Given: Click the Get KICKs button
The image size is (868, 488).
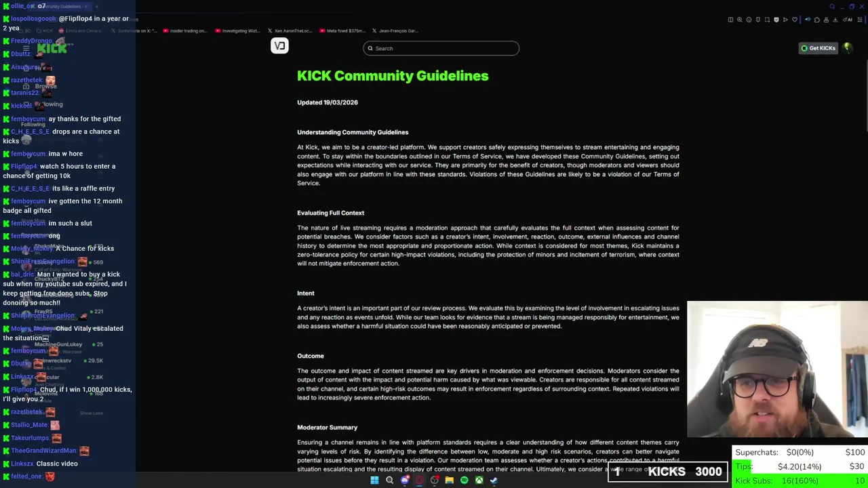Looking at the screenshot, I should pyautogui.click(x=818, y=48).
